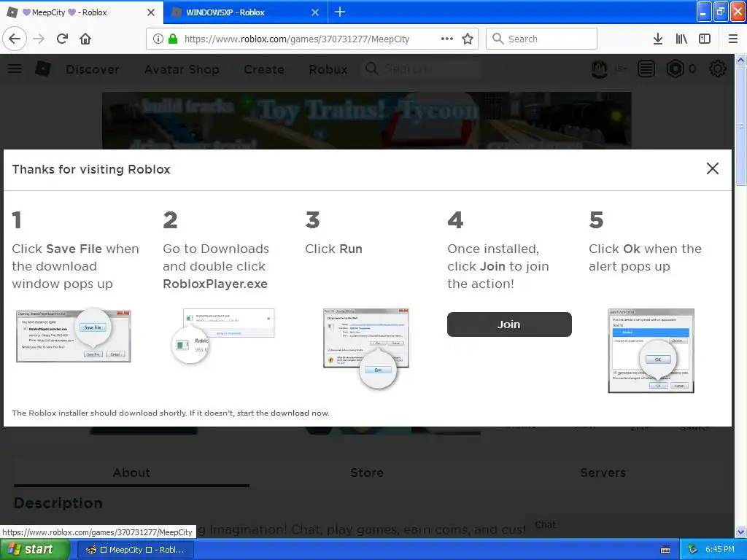The width and height of the screenshot is (747, 560).
Task: Click the page scrollbar down arrow
Action: (740, 532)
